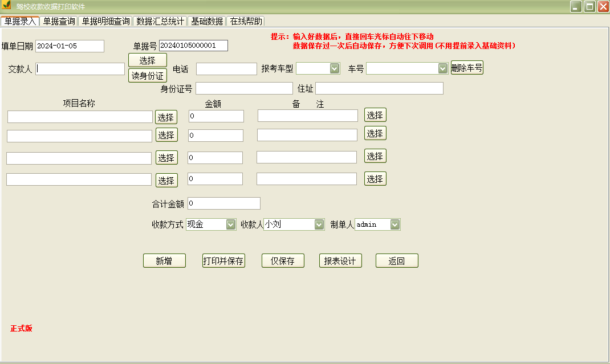Click the 合计金额 total field
Image resolution: width=610 pixels, height=364 pixels.
pos(224,203)
